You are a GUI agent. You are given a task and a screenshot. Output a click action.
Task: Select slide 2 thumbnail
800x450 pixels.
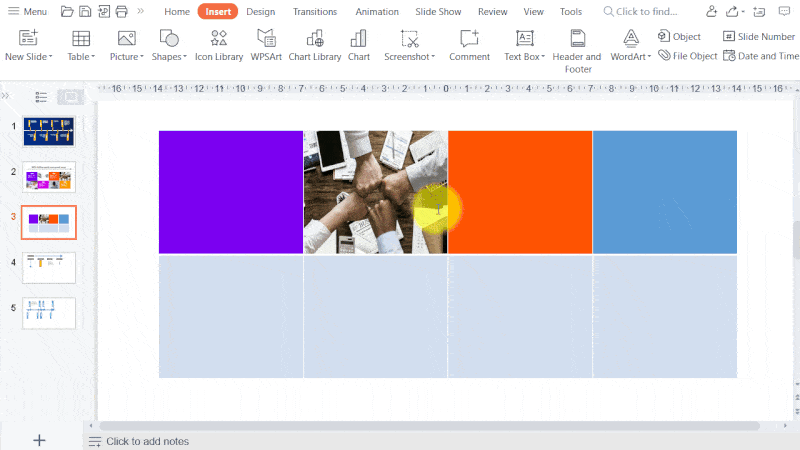point(48,177)
